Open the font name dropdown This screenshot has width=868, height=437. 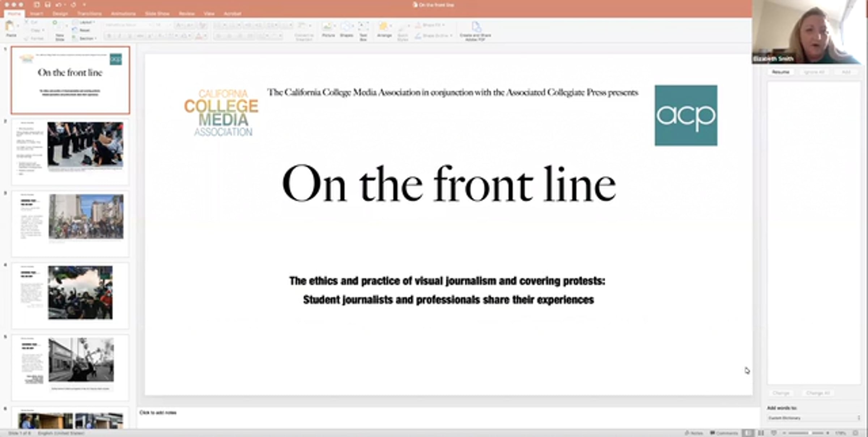128,25
